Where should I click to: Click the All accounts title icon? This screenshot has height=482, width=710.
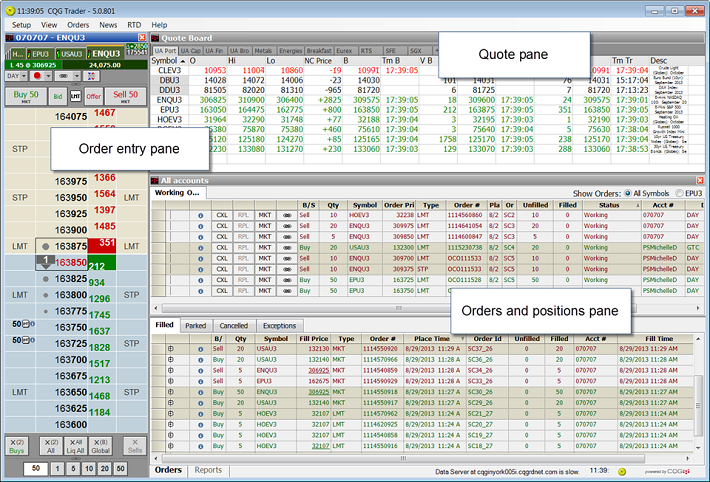[x=155, y=180]
